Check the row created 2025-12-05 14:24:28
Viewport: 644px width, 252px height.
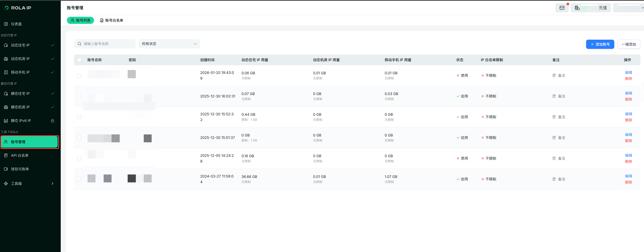coord(79,158)
